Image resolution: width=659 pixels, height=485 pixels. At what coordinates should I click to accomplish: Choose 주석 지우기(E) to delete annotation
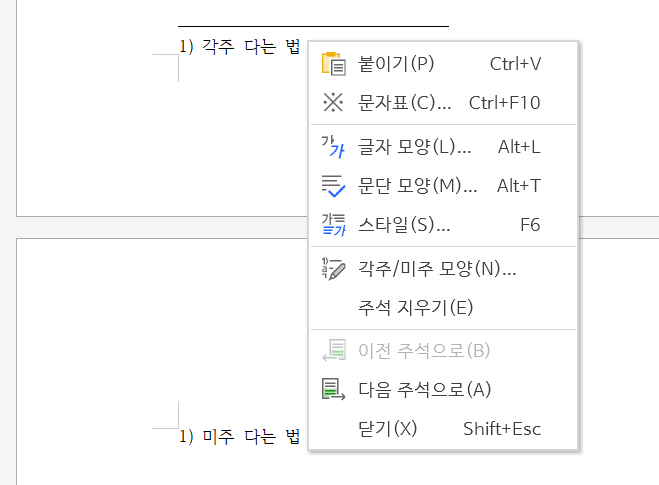click(x=443, y=308)
